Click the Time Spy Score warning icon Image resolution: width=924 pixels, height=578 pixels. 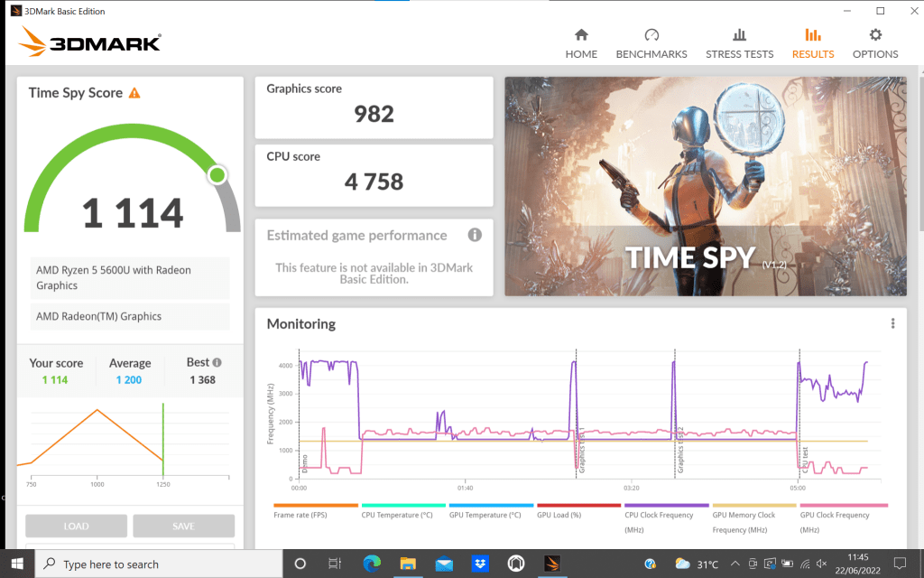tap(134, 93)
